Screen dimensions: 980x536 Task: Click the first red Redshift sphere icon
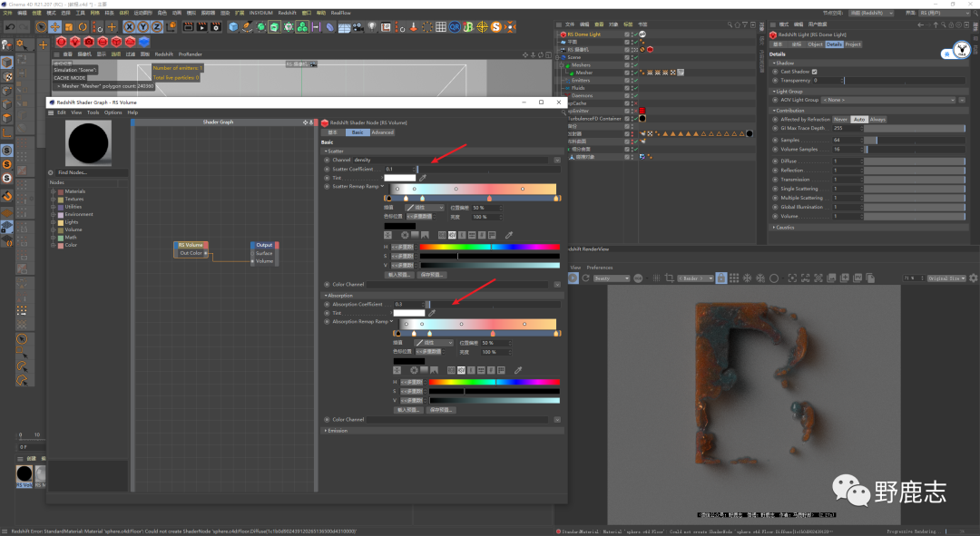(x=62, y=42)
